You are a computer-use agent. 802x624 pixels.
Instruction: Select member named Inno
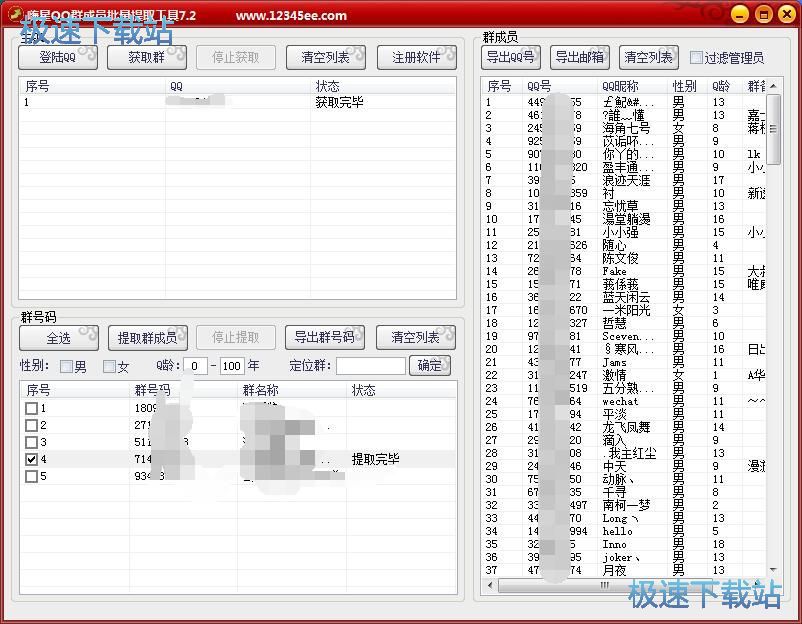coord(614,544)
